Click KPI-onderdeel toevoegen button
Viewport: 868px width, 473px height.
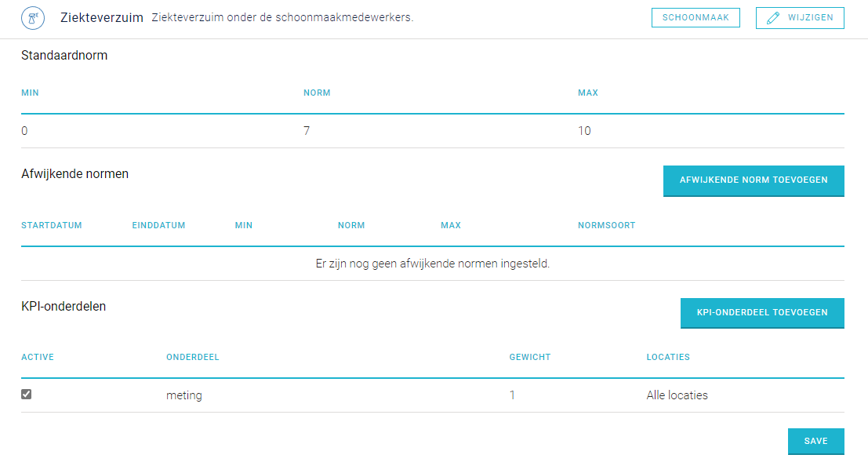click(x=762, y=313)
